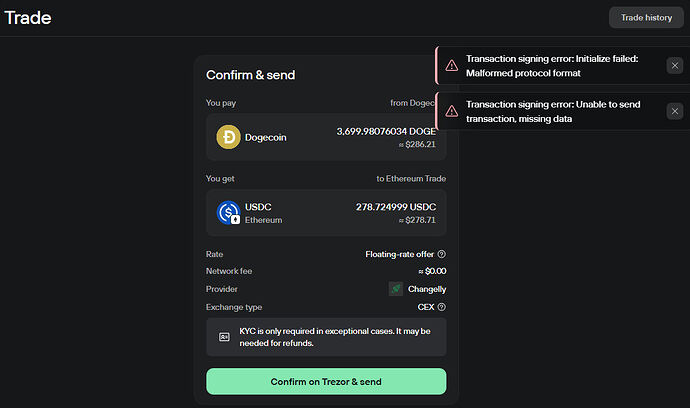690x408 pixels.
Task: Click the KYC exceptional cases notice text
Action: tap(334, 337)
